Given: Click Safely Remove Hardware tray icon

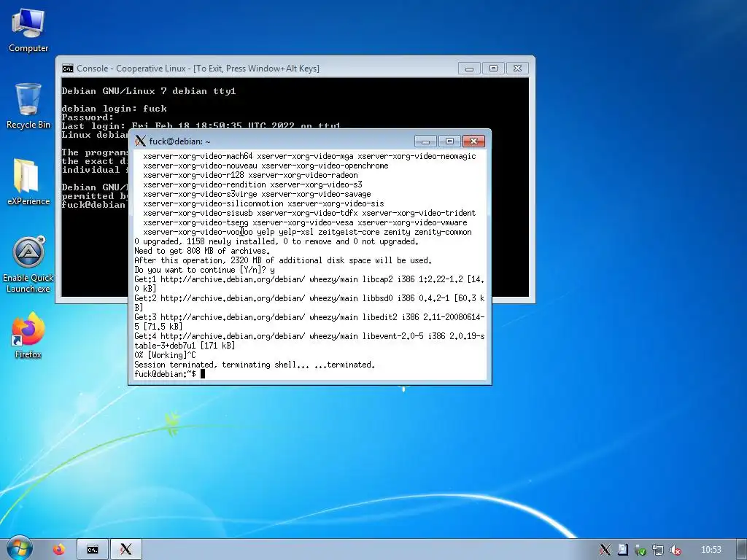Looking at the screenshot, I should 640,550.
